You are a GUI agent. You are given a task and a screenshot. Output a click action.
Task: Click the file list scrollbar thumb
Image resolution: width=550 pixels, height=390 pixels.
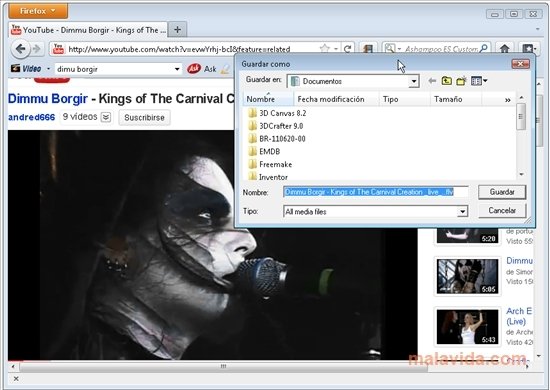pos(521,116)
